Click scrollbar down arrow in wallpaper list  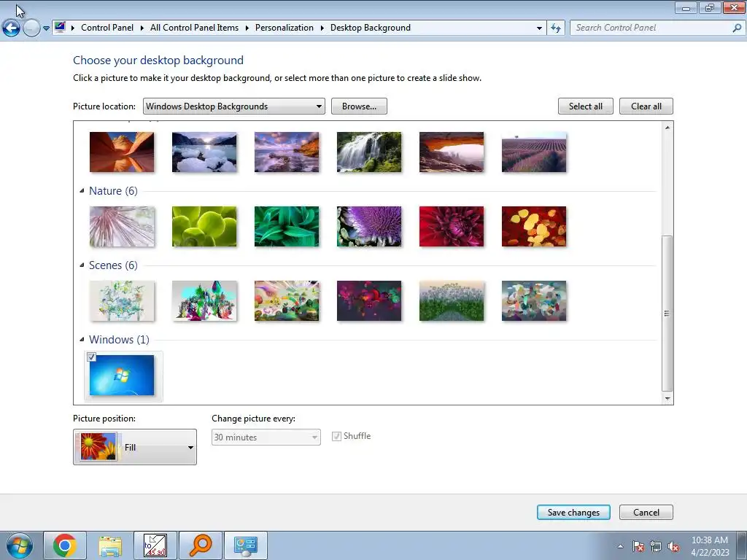coord(667,399)
